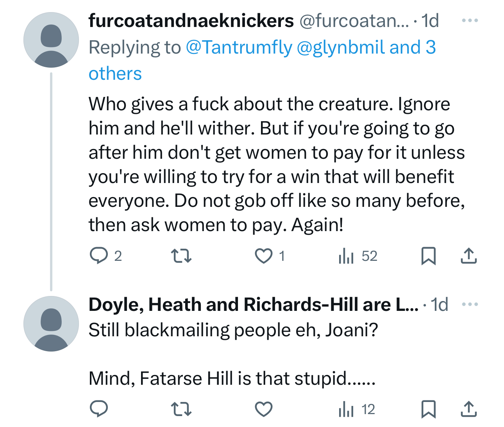Viewport: 504px width, 427px height.
Task: Open the Doyle, Heath profile avatar
Action: point(51,324)
